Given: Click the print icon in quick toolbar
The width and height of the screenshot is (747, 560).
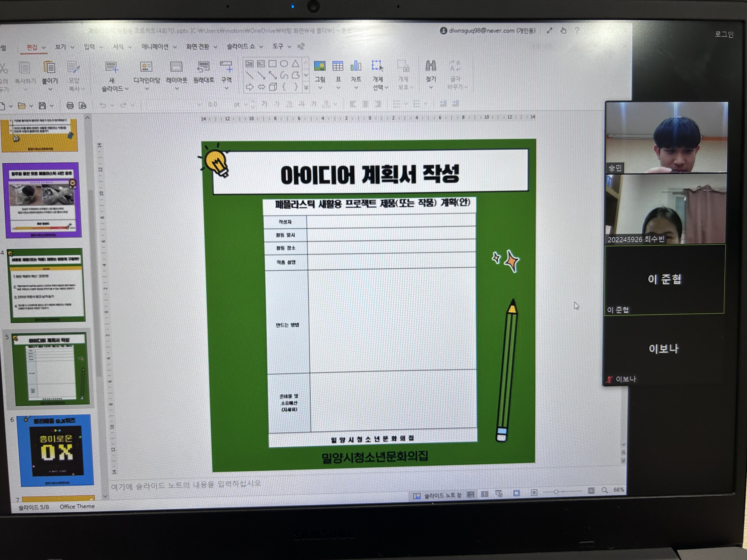Looking at the screenshot, I should pyautogui.click(x=70, y=106).
